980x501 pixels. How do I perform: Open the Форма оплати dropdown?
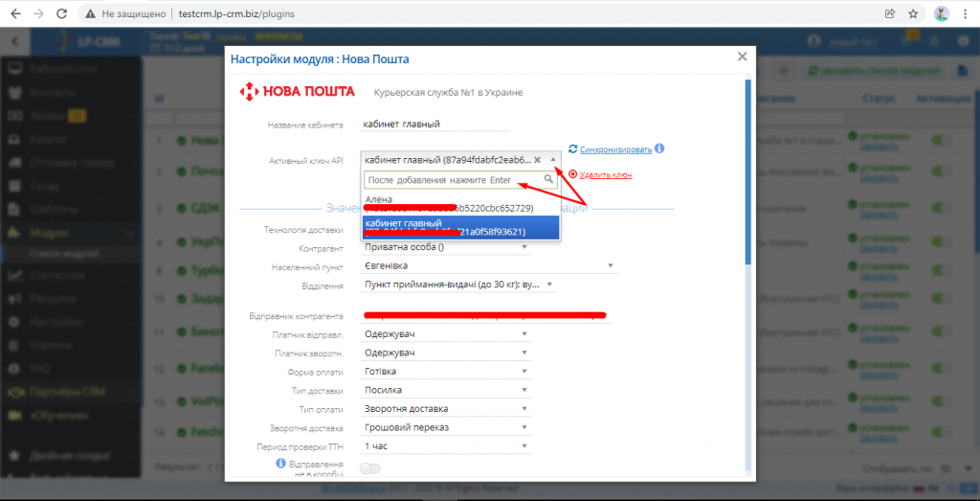[x=446, y=371]
